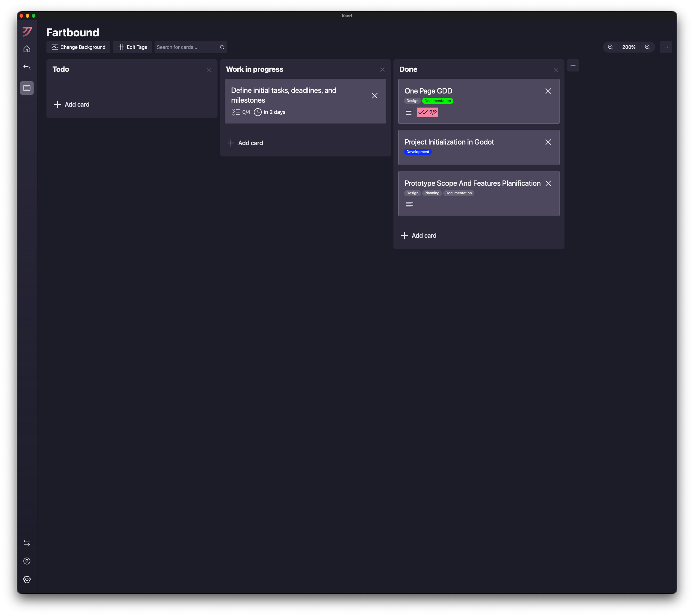Zoom in with the magnifier-plus icon

(648, 47)
